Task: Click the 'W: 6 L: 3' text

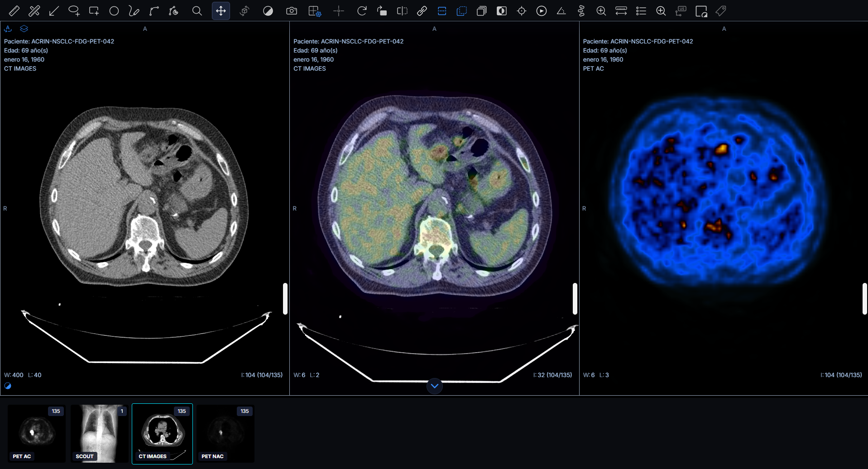Action: point(596,375)
